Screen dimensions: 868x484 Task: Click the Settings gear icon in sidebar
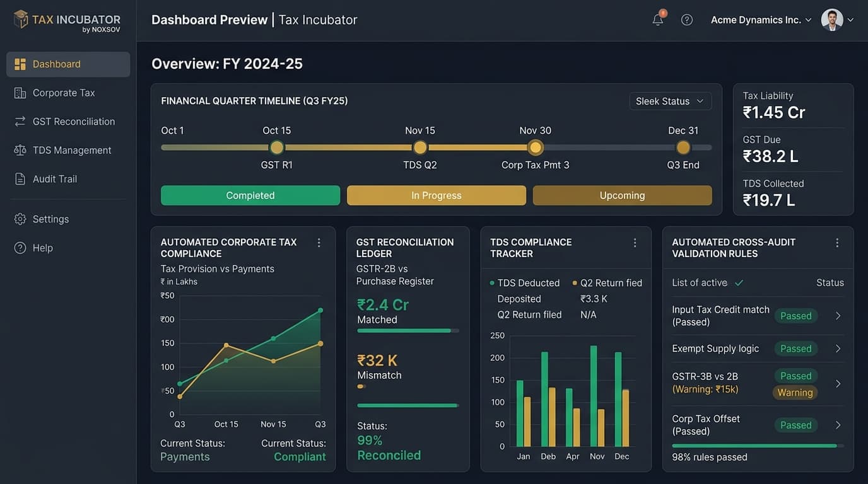point(20,219)
